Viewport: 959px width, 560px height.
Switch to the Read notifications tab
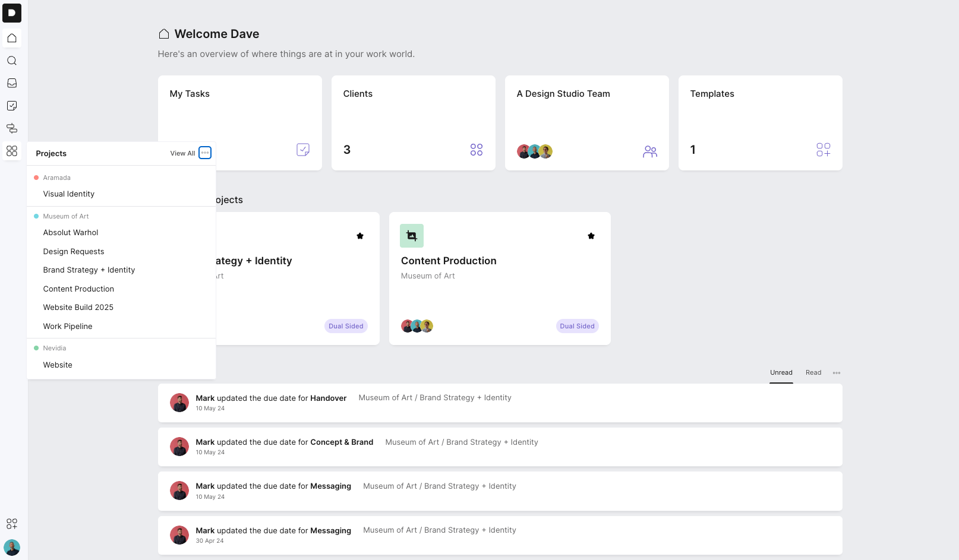pyautogui.click(x=813, y=373)
